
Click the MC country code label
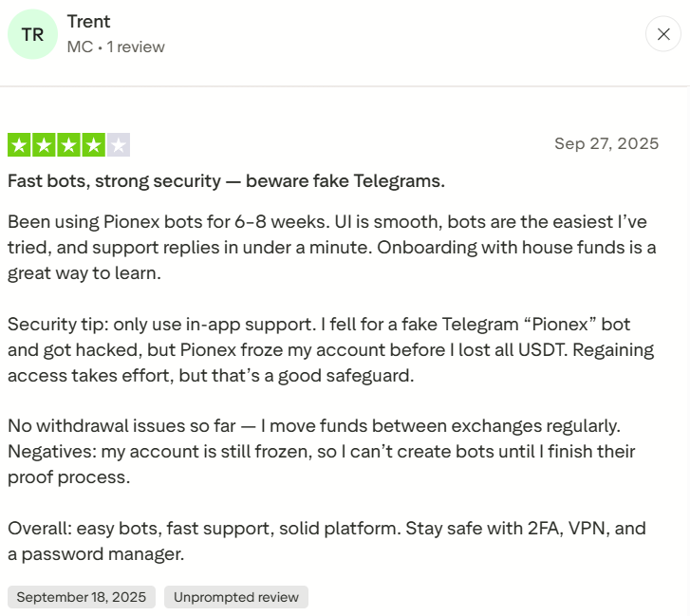click(79, 47)
